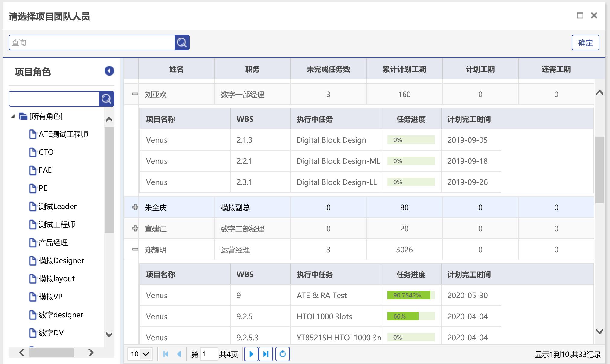Collapse the 郑耀明 row details

135,250
